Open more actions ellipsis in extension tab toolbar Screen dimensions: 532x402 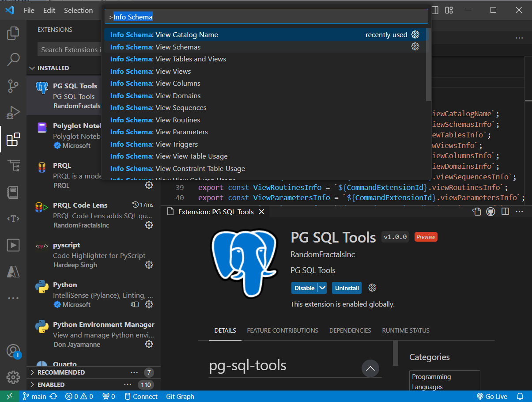coord(519,212)
